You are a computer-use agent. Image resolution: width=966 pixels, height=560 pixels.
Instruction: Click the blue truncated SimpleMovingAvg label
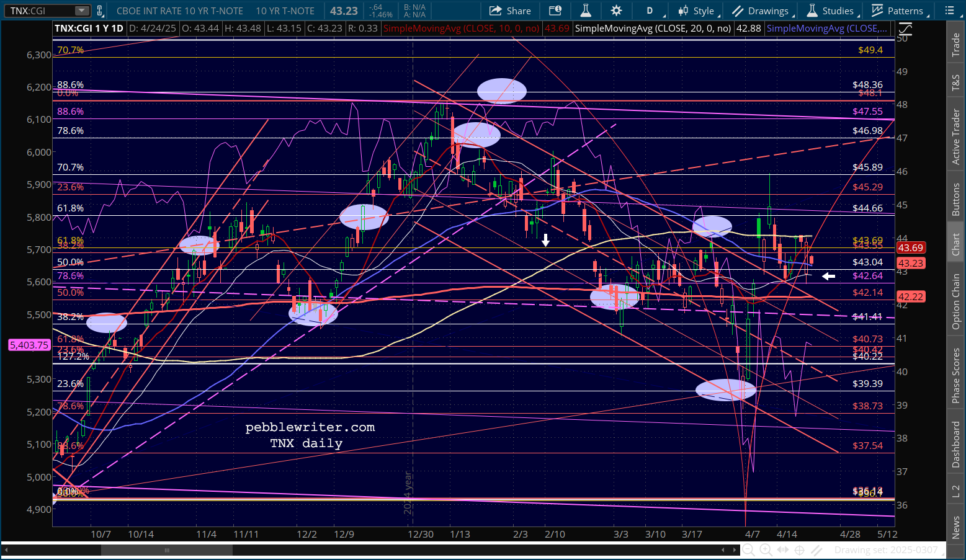coord(826,29)
